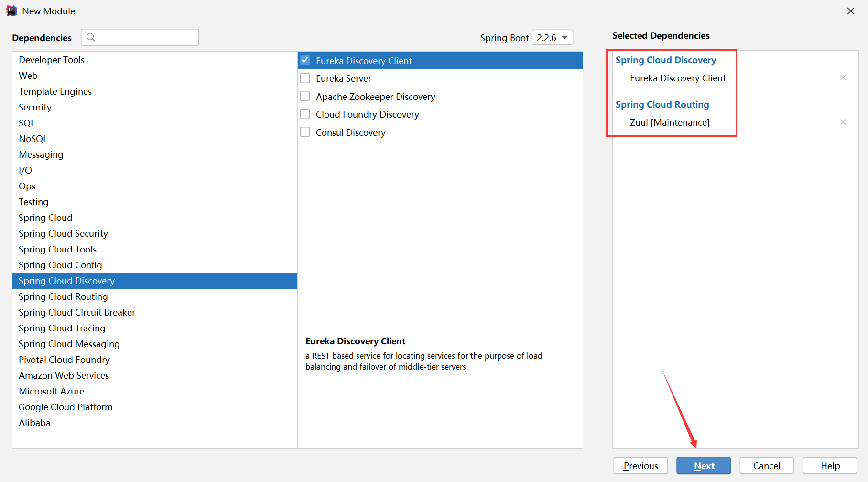Select Pivotal Cloud Foundry category

coord(155,360)
